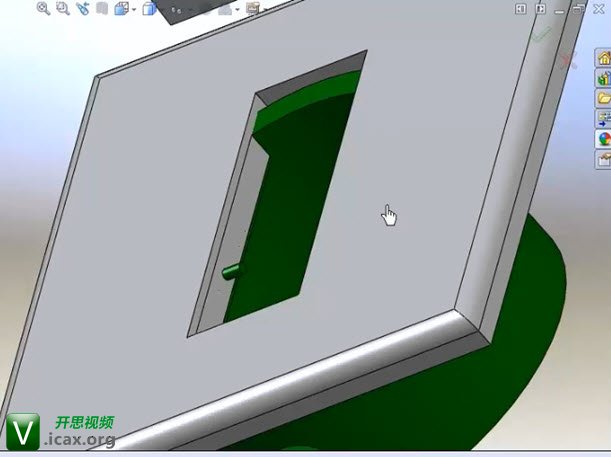This screenshot has width=611, height=457.
Task: Cancel with the red X corner icon
Action: 569,61
